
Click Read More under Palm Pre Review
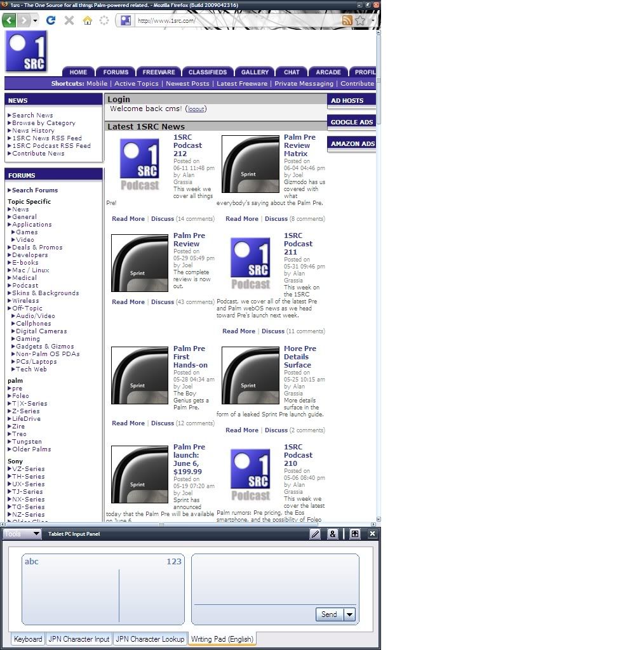(128, 302)
